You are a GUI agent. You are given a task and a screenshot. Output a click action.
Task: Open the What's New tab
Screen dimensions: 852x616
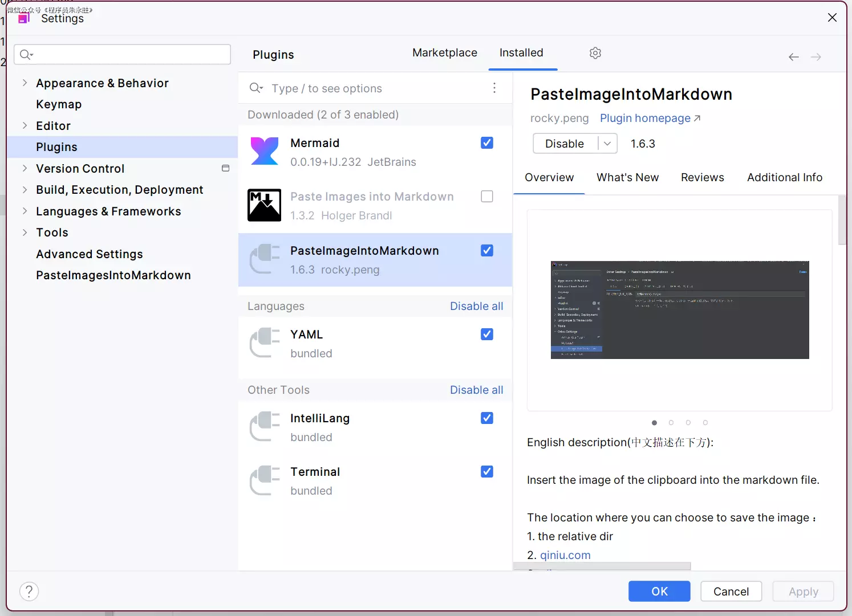[627, 177]
